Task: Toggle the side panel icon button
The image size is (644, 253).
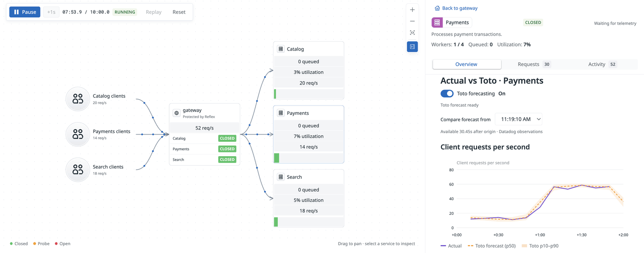Action: pyautogui.click(x=412, y=46)
